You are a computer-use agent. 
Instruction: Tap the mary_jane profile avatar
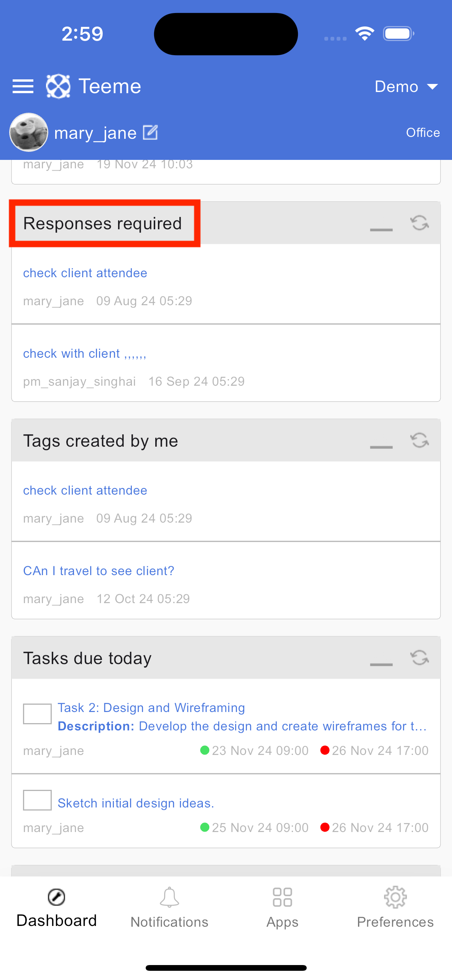pos(29,132)
